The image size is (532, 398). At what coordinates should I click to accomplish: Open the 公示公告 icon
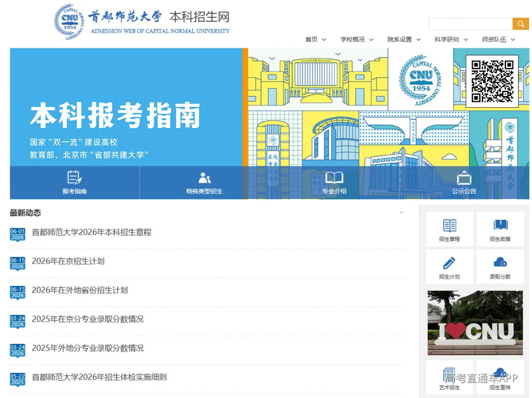coord(464,178)
